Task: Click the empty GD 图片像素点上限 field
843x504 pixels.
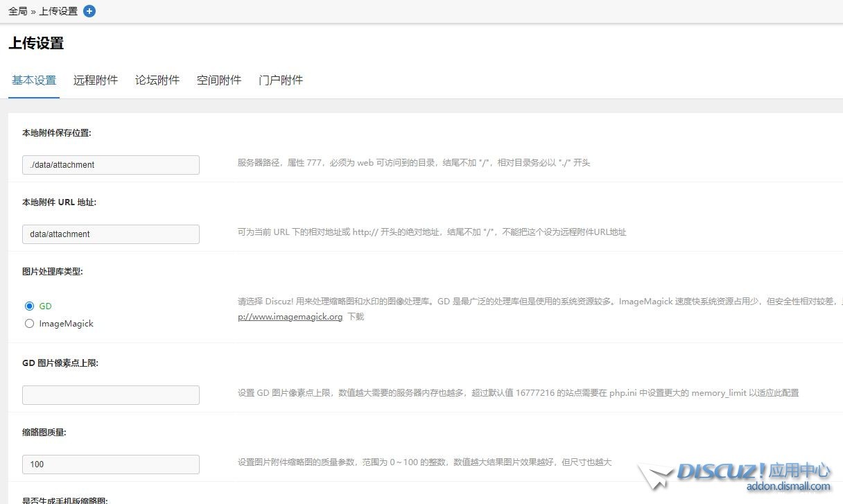Action: 111,395
